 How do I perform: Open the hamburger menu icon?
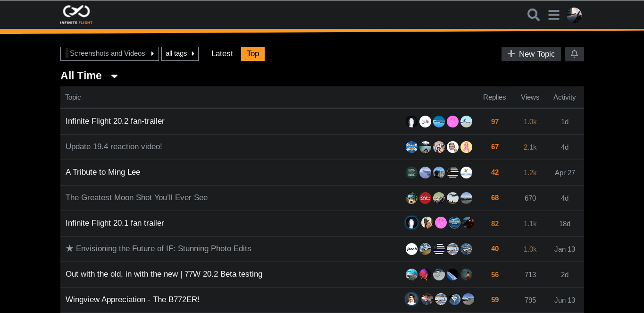point(554,15)
